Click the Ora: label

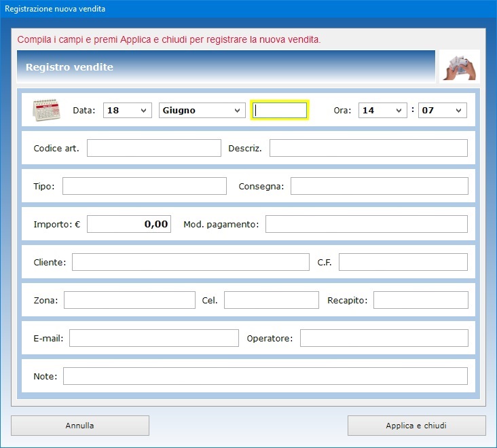point(342,110)
